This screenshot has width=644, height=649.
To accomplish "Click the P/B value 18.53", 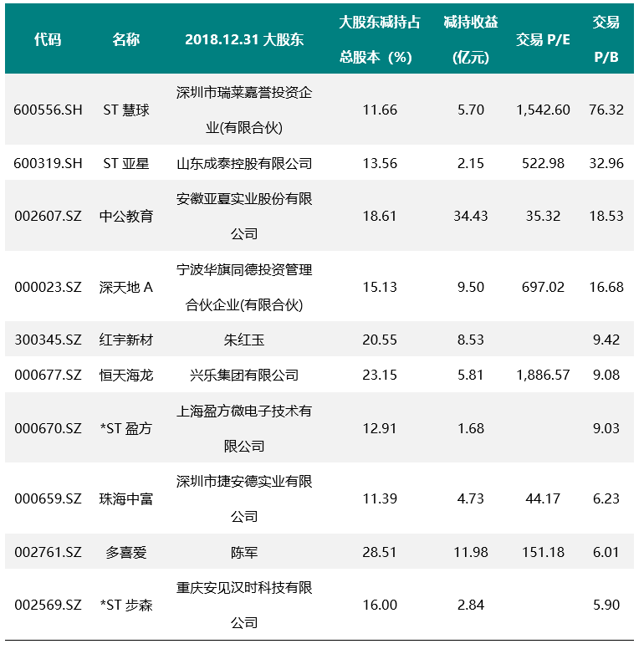I will coord(606,216).
